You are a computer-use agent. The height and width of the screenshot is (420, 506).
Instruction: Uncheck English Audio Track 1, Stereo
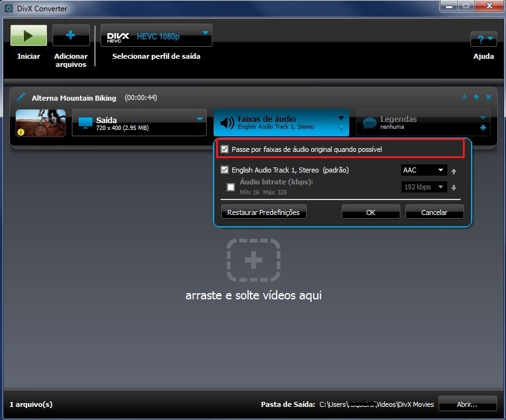pyautogui.click(x=225, y=170)
